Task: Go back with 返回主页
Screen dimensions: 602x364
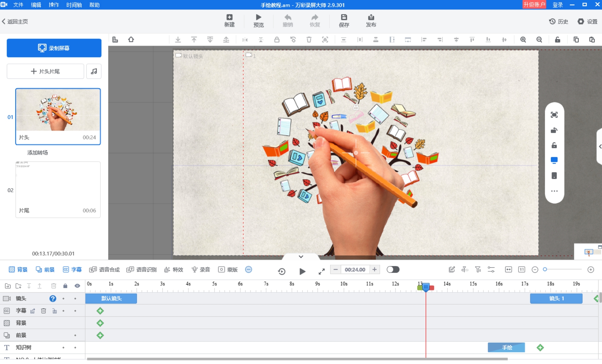Action: click(x=15, y=21)
